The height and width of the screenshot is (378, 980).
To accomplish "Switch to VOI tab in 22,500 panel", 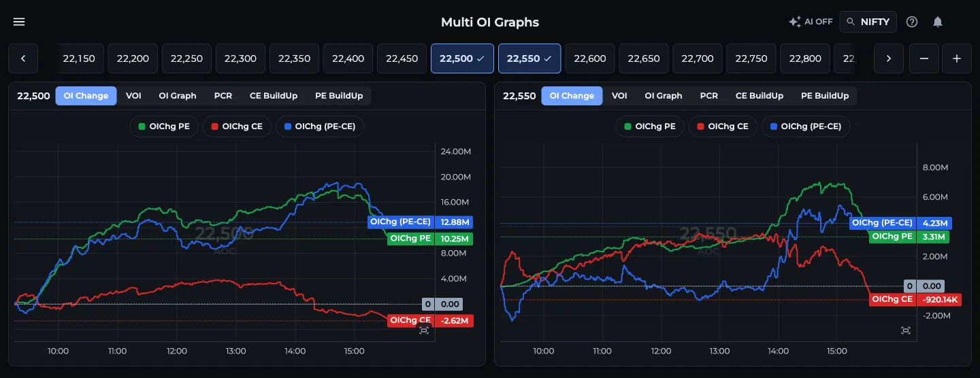I will pos(133,96).
